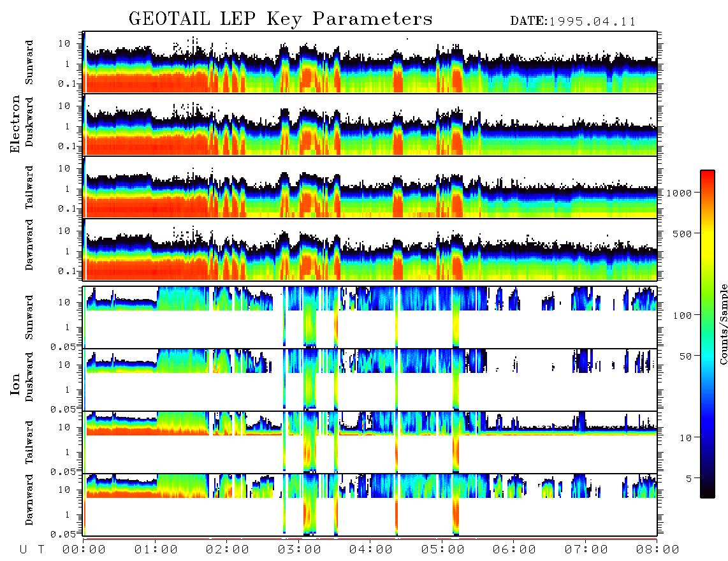The width and height of the screenshot is (728, 561).
Task: Click the 06:00 time tick label
Action: pyautogui.click(x=514, y=550)
